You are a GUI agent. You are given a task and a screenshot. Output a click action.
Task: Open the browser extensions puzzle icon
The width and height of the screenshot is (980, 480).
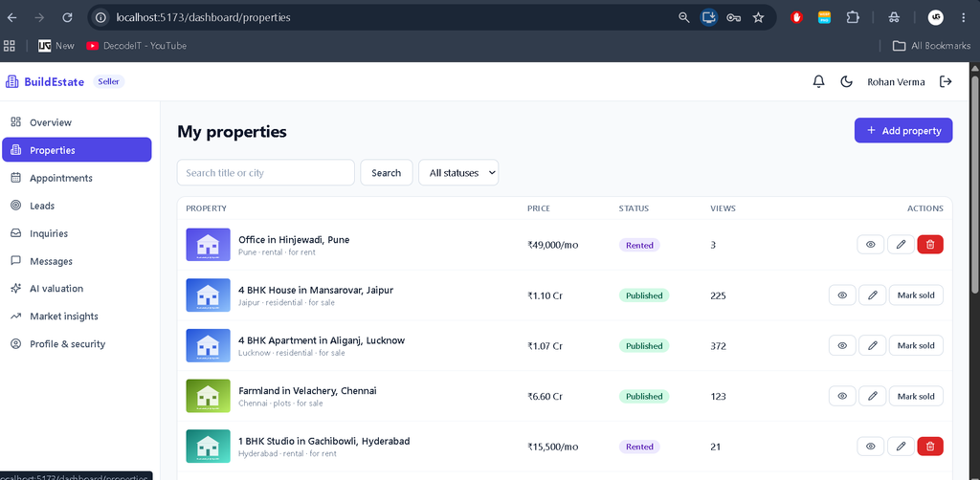[x=853, y=17]
